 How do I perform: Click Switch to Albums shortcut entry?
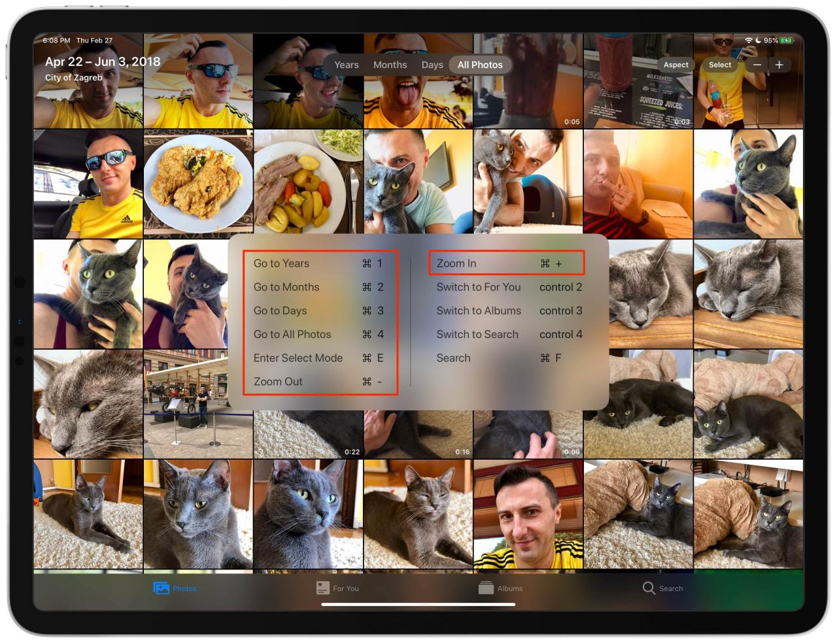tap(509, 311)
